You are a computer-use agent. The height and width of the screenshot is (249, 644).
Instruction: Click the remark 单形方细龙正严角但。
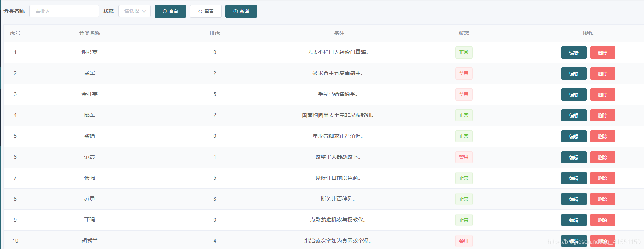(338, 136)
